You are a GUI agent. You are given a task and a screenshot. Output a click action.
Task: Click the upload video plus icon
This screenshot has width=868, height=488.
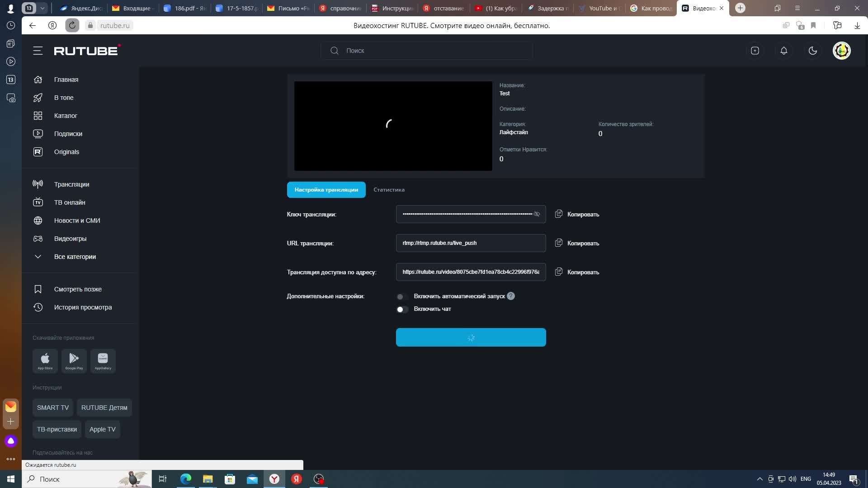[755, 51]
